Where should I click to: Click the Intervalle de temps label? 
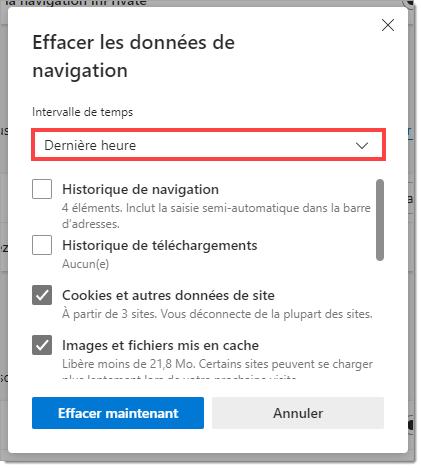(x=82, y=112)
